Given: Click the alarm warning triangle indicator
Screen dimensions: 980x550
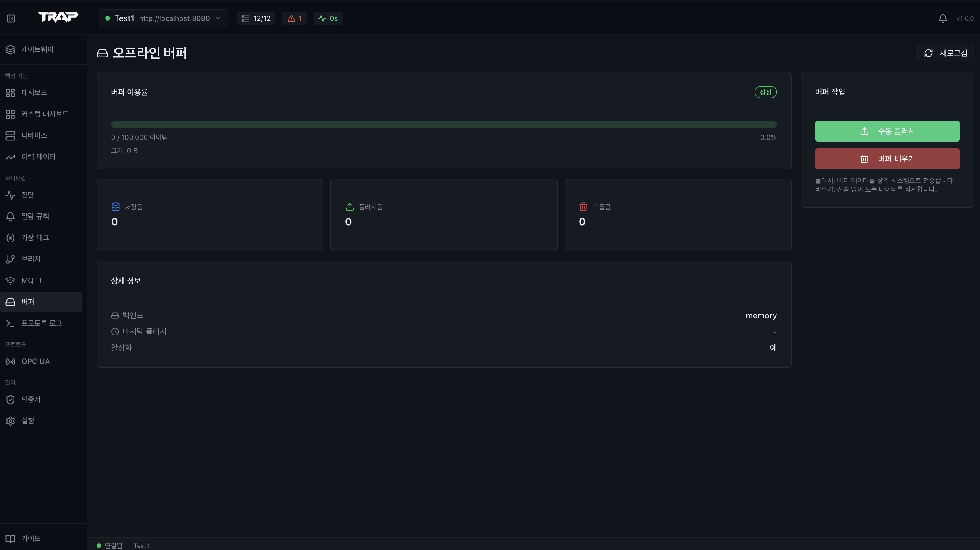Looking at the screenshot, I should click(295, 18).
